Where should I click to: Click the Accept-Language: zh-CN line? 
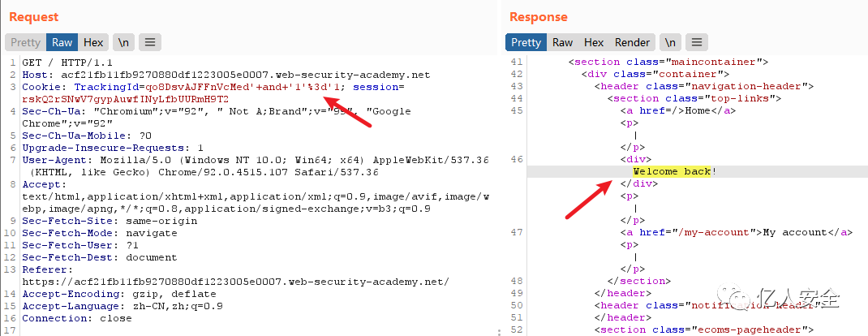pos(122,306)
